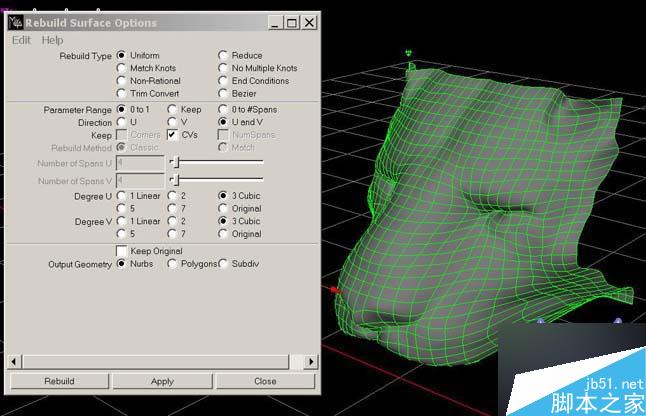Choose Non-Rational rebuild type
Image resolution: width=646 pixels, height=416 pixels.
[x=121, y=81]
